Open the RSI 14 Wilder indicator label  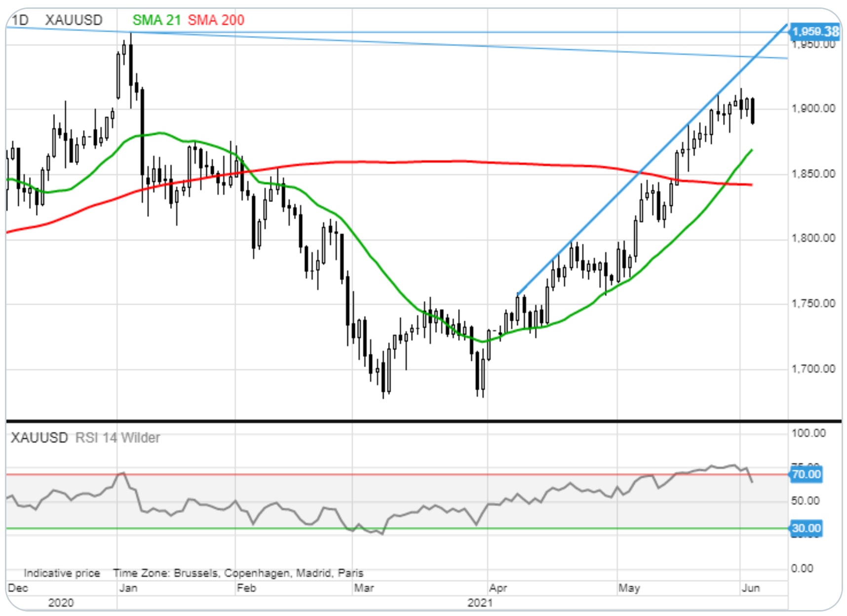pyautogui.click(x=117, y=438)
